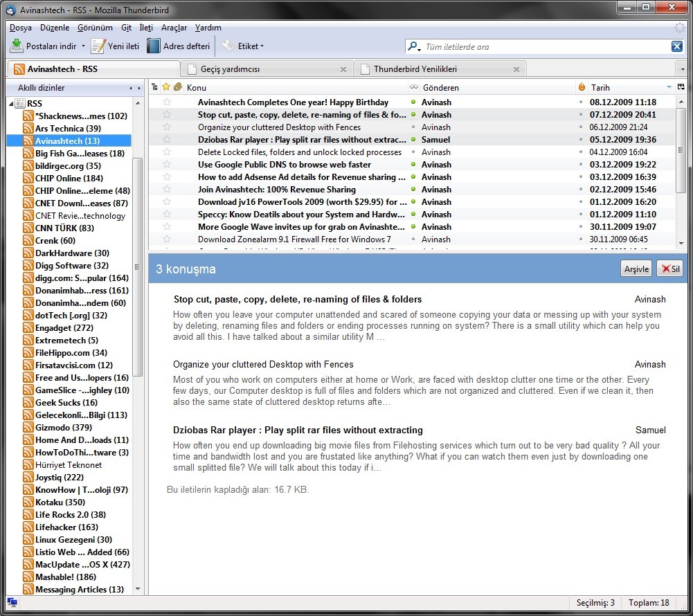
Task: Click the Lifehacker feed icon
Action: point(28,527)
